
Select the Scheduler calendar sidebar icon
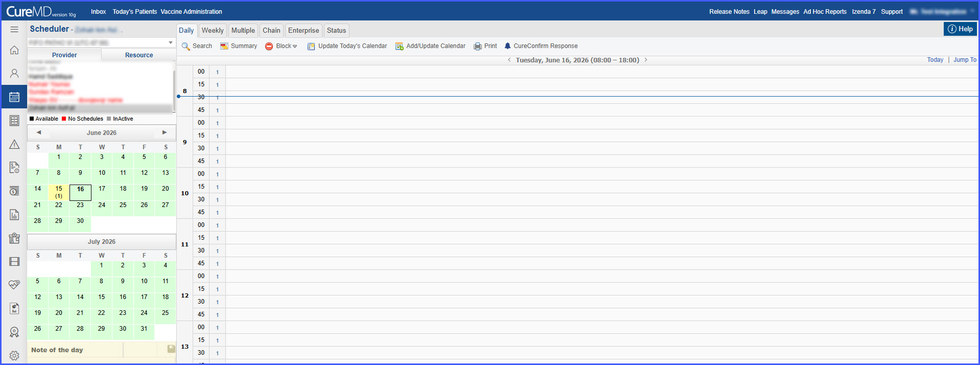[x=14, y=97]
